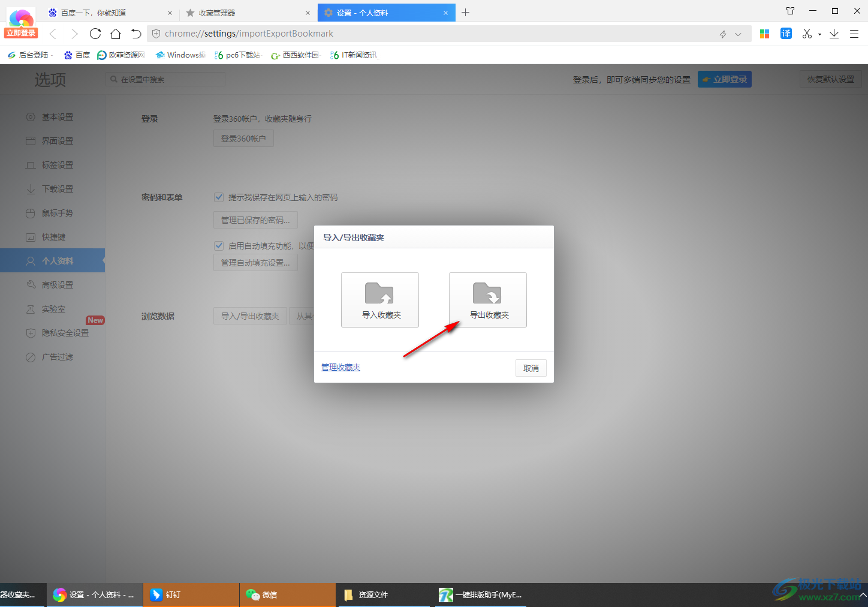Cancel the dialog with 取消
868x607 pixels.
coord(531,368)
